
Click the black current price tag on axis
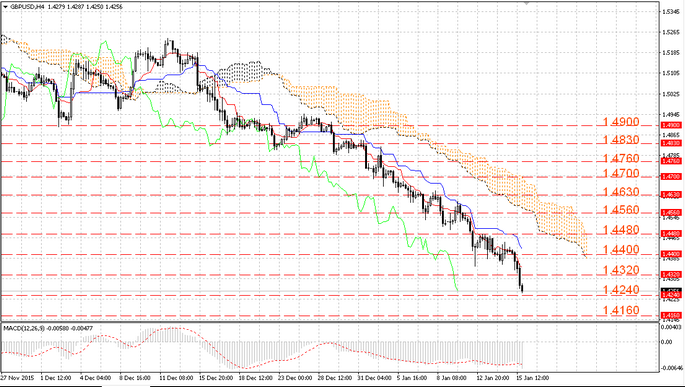tap(671, 290)
